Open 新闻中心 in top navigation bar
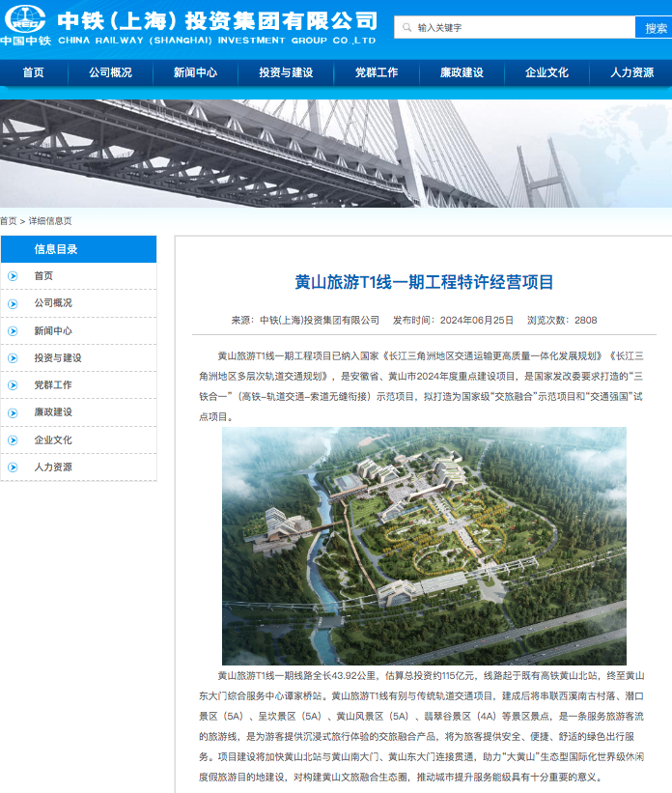The image size is (672, 793). tap(195, 72)
